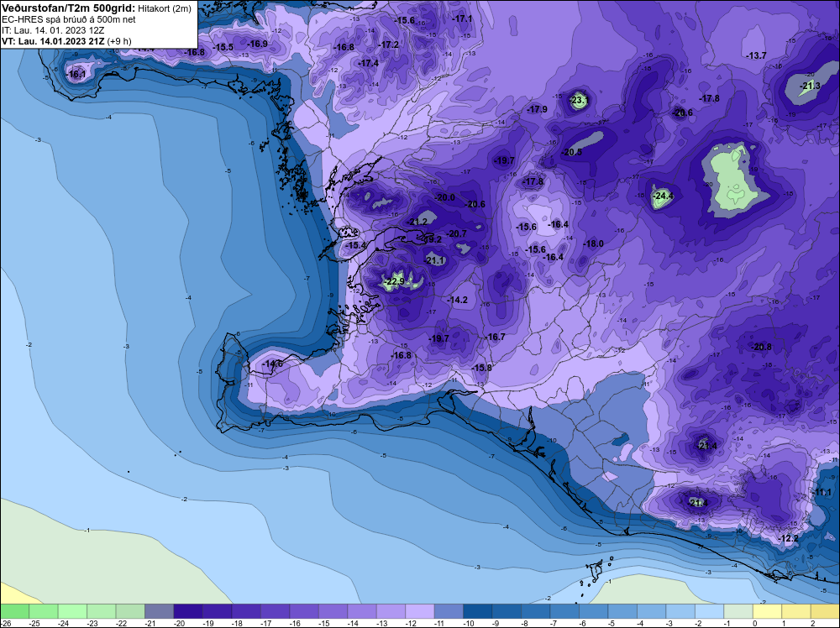Click the map temperature label -16.9
840x628 pixels.
(x=258, y=44)
